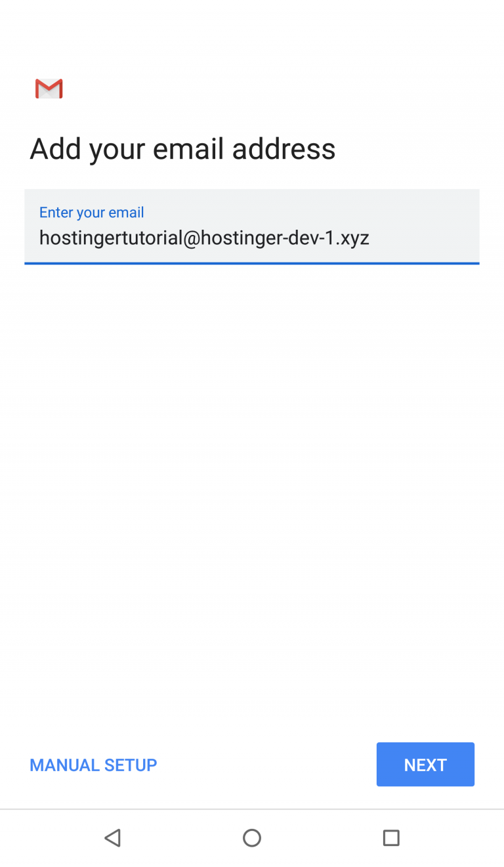The height and width of the screenshot is (867, 504).
Task: Tap blank white area below email field
Action: pos(252,492)
